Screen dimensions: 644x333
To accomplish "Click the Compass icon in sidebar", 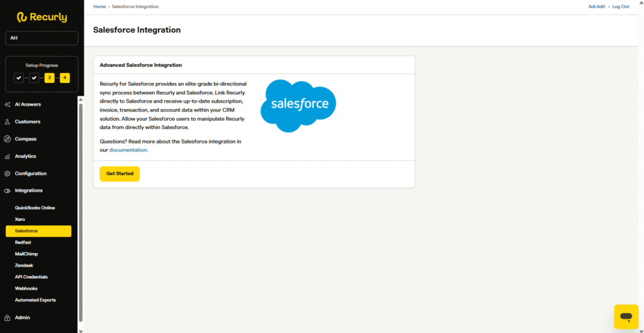I will pos(7,139).
